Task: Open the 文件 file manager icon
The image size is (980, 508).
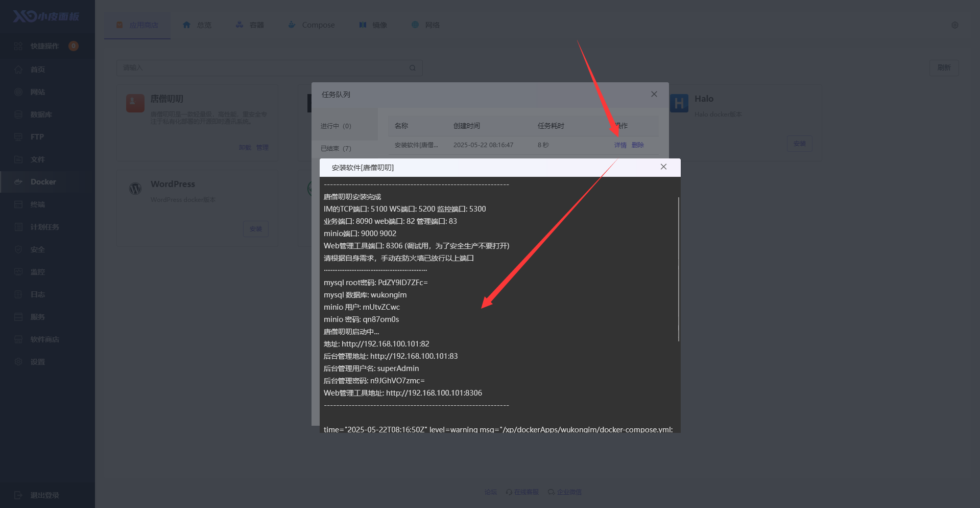Action: (x=18, y=159)
